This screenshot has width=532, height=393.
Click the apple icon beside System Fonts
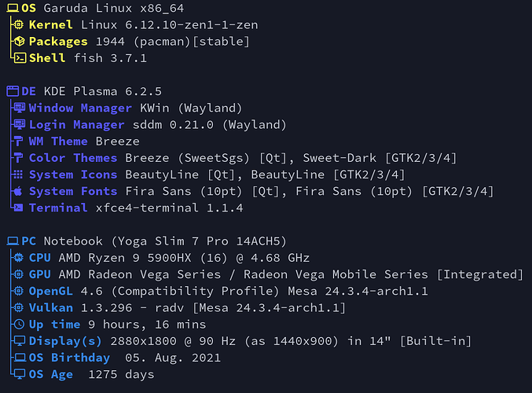[18, 191]
